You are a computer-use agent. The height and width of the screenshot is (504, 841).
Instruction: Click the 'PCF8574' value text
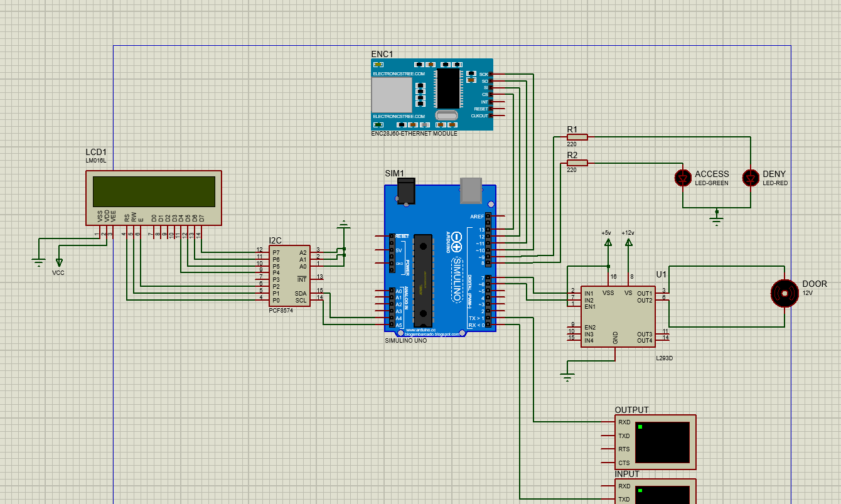[281, 311]
